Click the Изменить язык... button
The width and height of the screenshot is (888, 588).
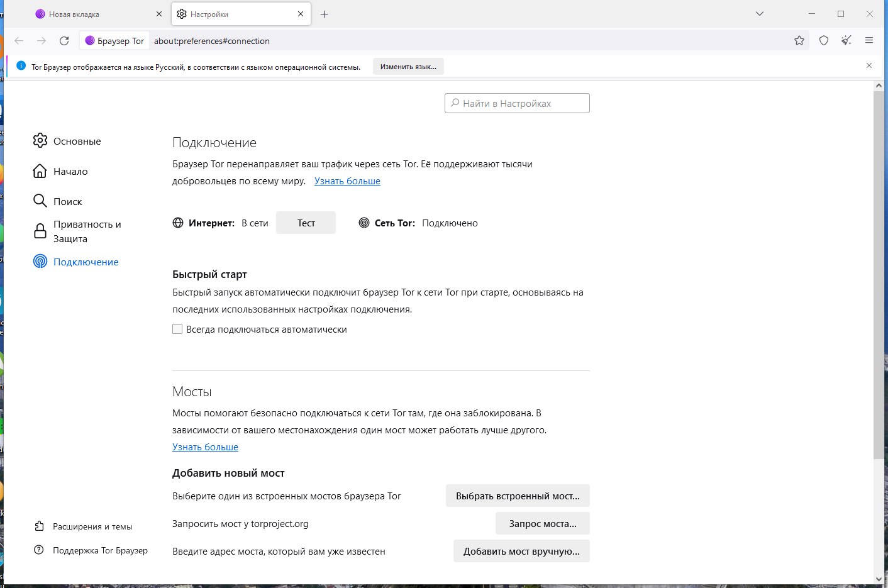[408, 67]
